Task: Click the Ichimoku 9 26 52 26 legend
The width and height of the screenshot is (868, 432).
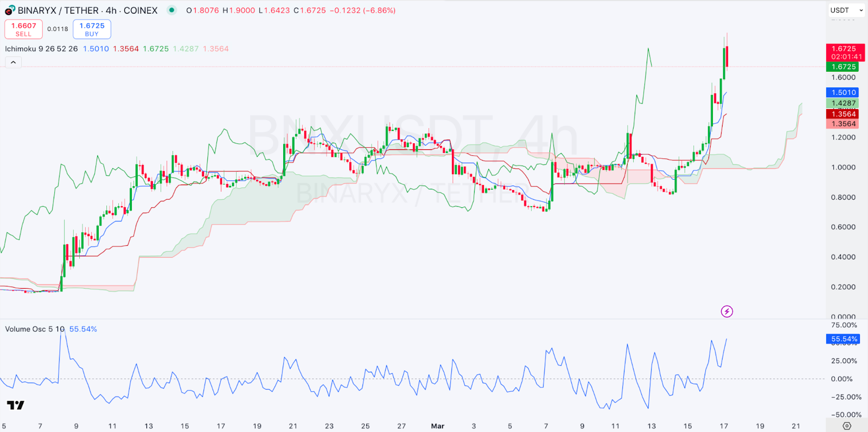Action: 41,49
